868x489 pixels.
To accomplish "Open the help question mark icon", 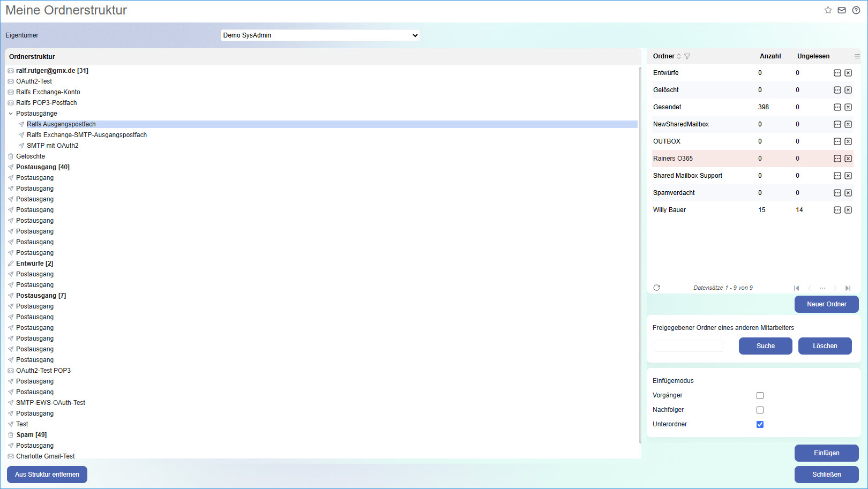I will coord(856,10).
